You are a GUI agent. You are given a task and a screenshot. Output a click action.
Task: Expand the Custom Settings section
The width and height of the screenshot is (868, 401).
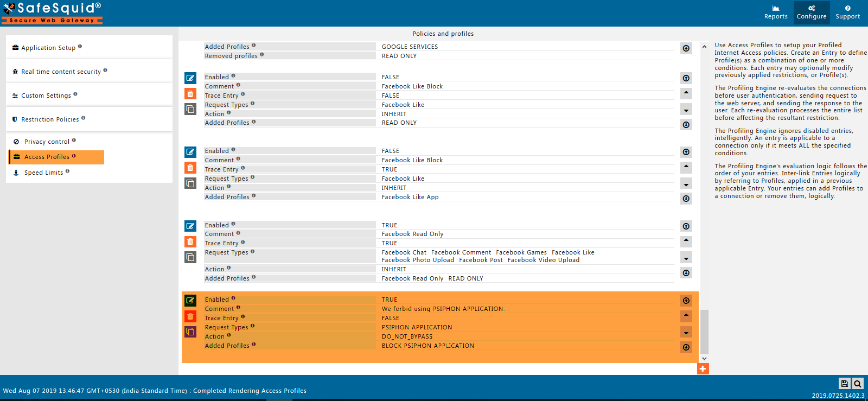click(46, 96)
